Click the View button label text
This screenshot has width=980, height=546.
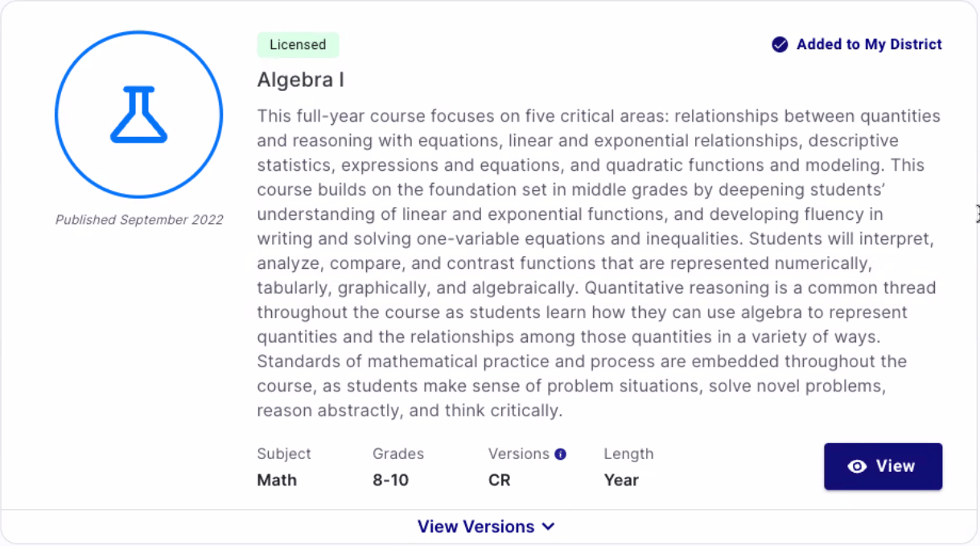tap(896, 466)
